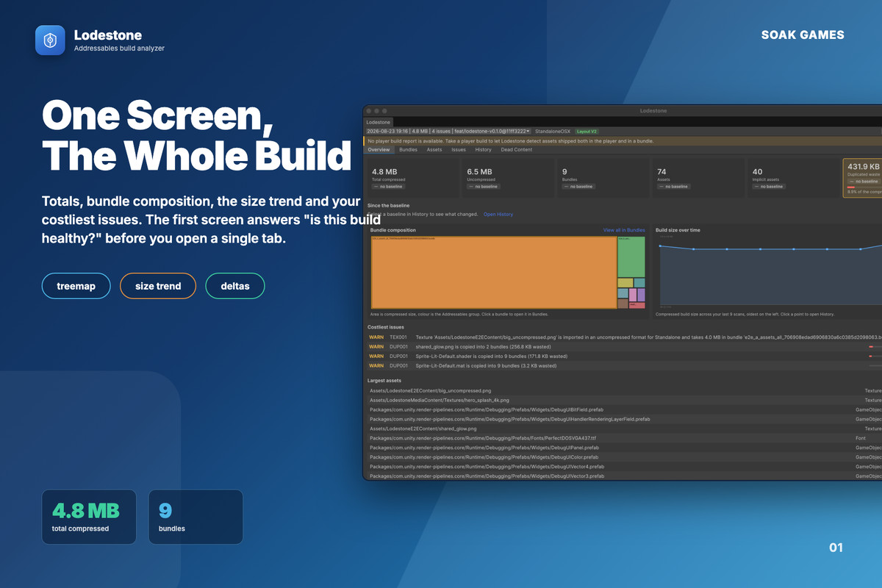Select the Lodestone window tab
The width and height of the screenshot is (882, 588).
379,122
